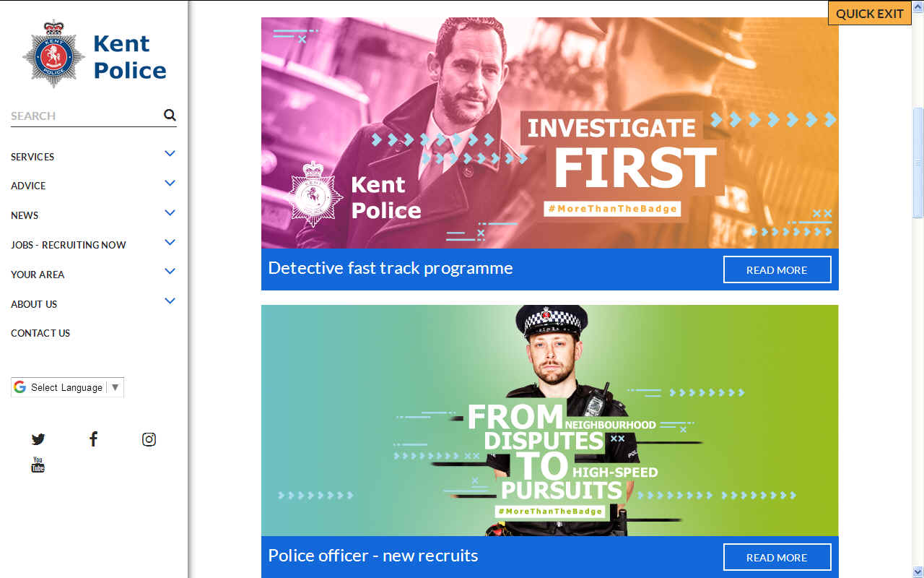Screen dimensions: 924x578
Task: Click the Kent Police crest logo
Action: coord(54,54)
